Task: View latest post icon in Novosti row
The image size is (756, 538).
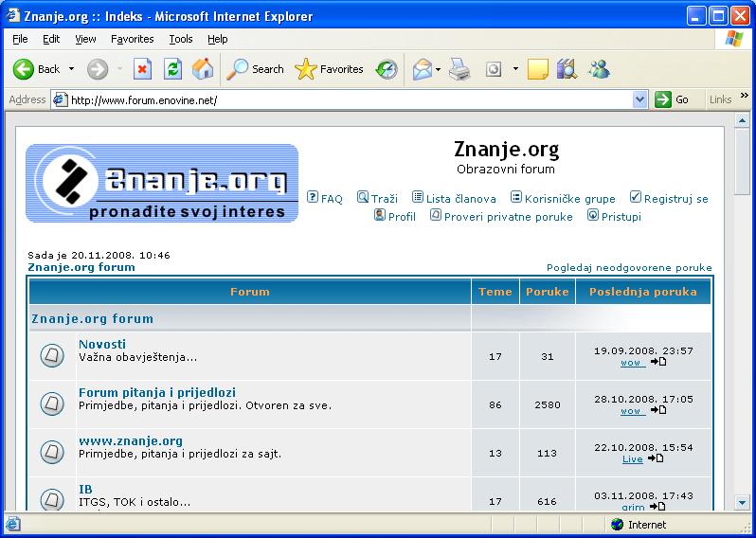Action: [x=658, y=362]
